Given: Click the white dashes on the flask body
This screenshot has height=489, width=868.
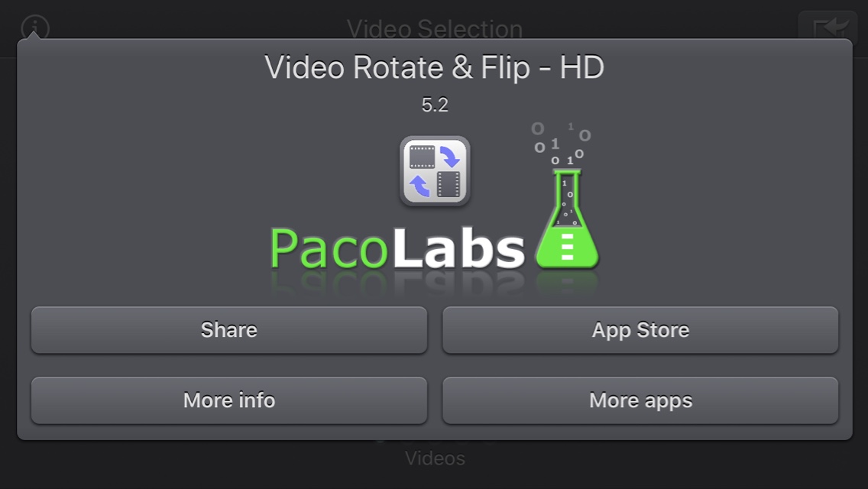Looking at the screenshot, I should tap(567, 247).
